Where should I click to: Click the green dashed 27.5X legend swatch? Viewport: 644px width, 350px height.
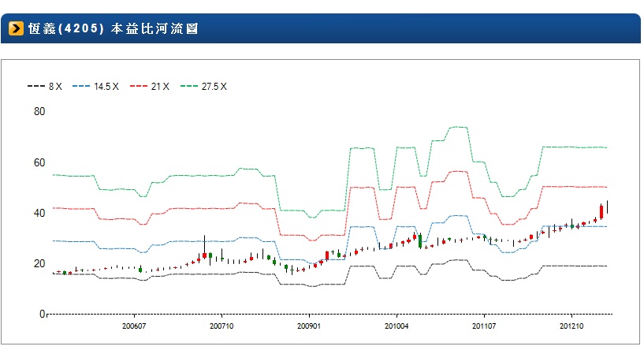[x=189, y=86]
